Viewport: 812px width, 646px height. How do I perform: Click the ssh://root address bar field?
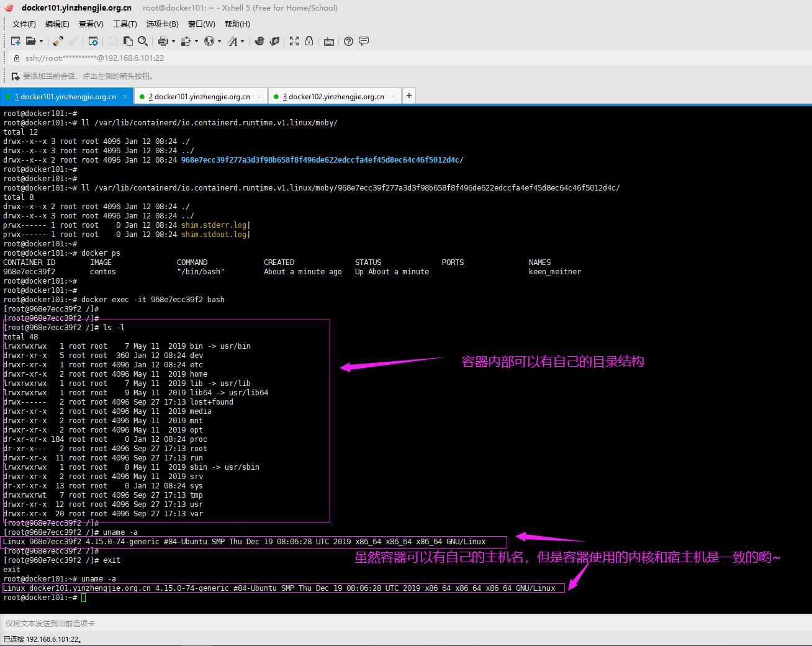coord(410,58)
